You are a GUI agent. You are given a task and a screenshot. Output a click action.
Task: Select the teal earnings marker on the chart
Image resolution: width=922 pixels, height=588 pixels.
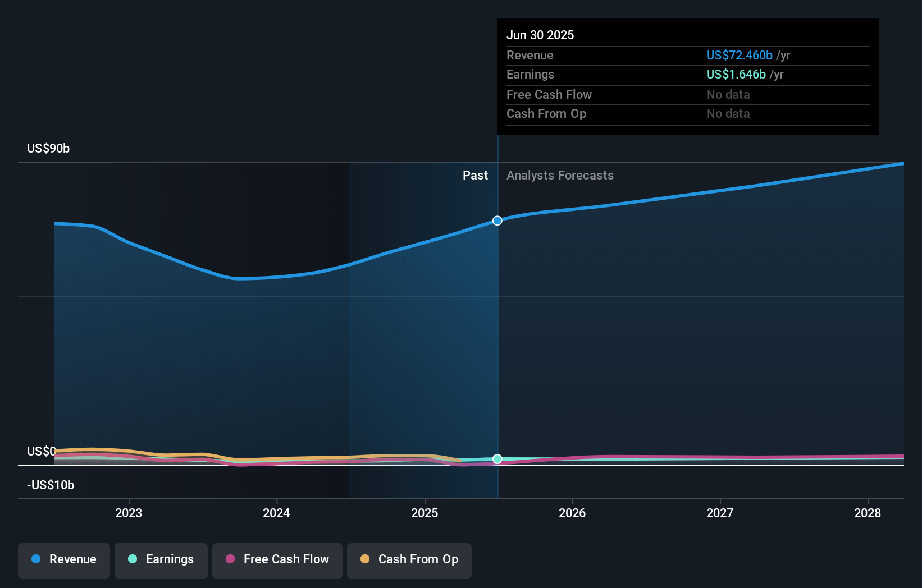(x=497, y=458)
